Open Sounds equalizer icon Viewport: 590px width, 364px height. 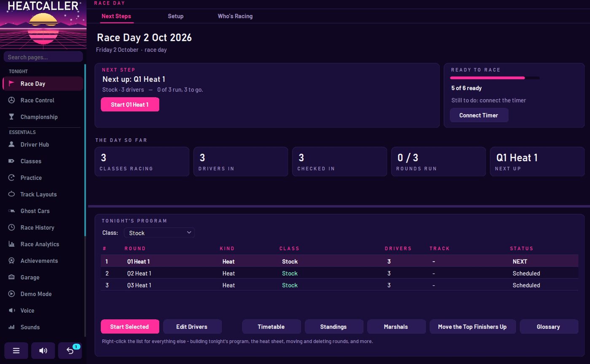click(12, 327)
